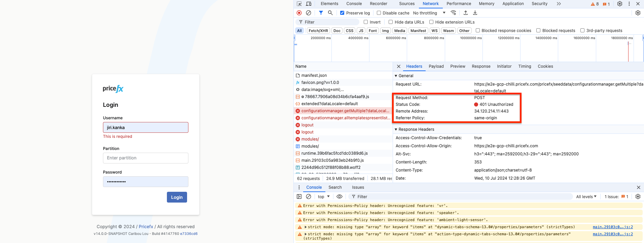Click the network filter funnel icon

[321, 13]
